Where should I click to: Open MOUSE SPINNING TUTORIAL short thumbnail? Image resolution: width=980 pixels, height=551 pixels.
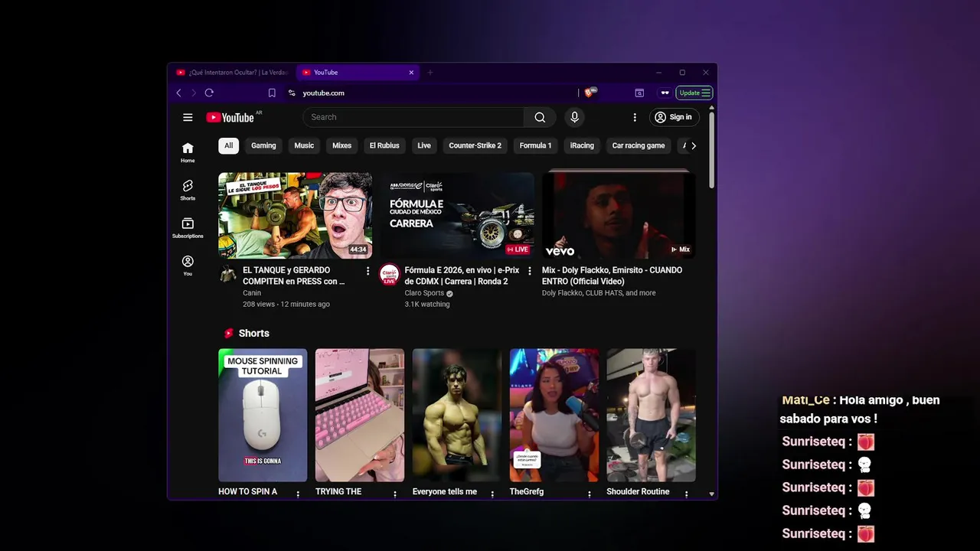tap(263, 416)
